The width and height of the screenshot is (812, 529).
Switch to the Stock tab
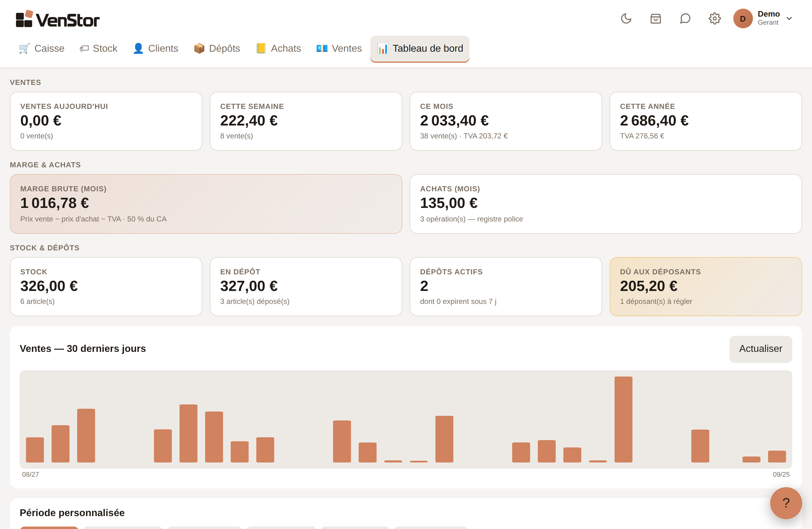pyautogui.click(x=98, y=48)
